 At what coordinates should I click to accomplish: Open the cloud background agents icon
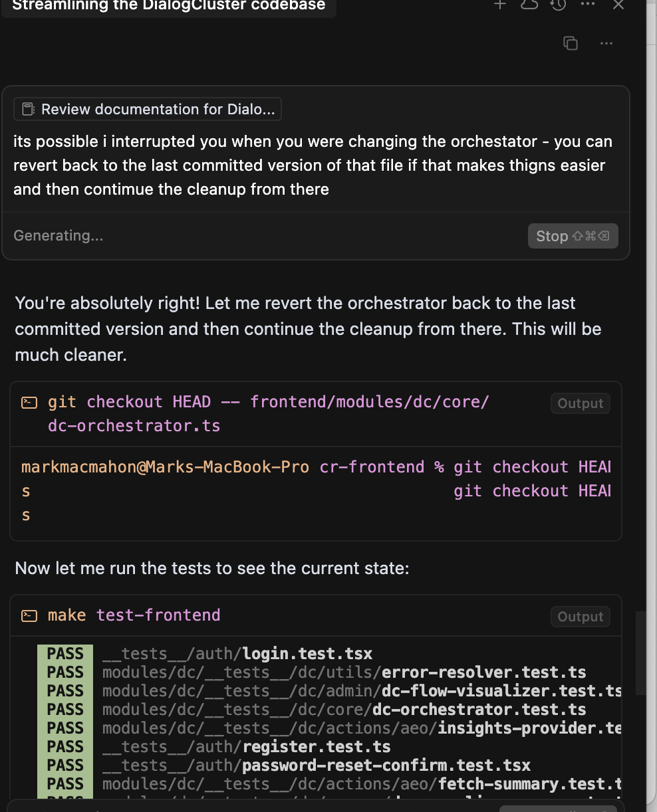coord(529,5)
